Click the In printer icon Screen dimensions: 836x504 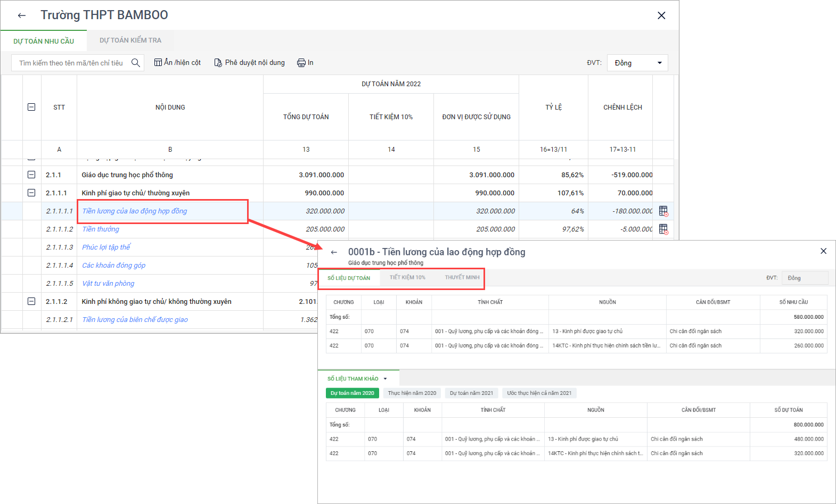(301, 63)
